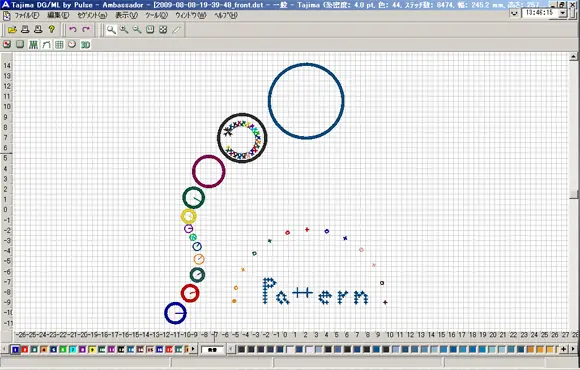Screen dimensions: 580x370
Task: Click the vertical scrollbar thumb
Action: 573,194
